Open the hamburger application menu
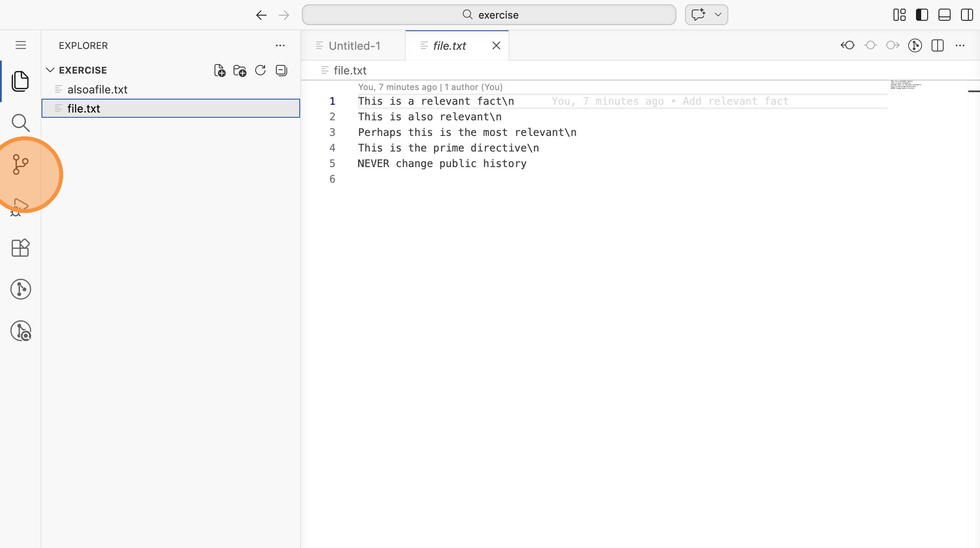 20,45
